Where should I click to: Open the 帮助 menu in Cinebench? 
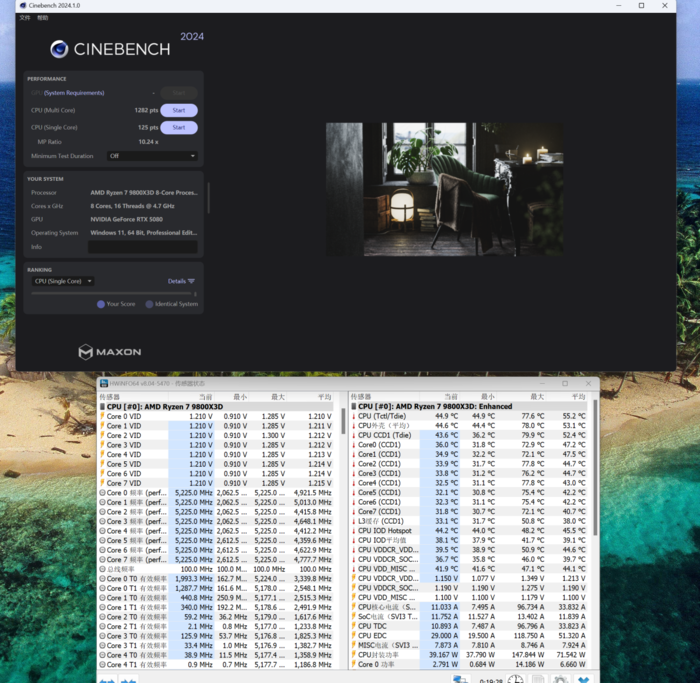click(42, 18)
